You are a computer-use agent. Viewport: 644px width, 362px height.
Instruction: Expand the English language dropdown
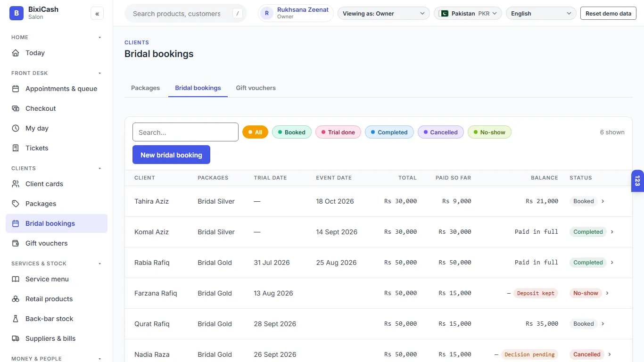pos(541,14)
